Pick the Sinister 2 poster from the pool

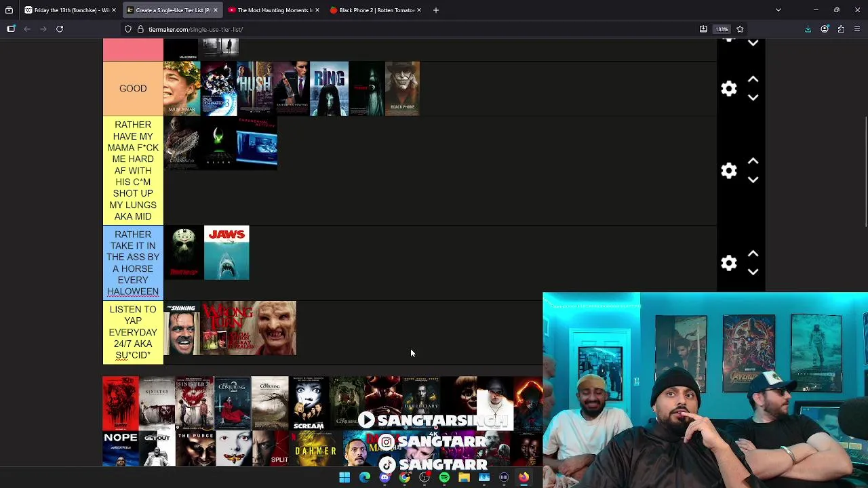pyautogui.click(x=195, y=403)
